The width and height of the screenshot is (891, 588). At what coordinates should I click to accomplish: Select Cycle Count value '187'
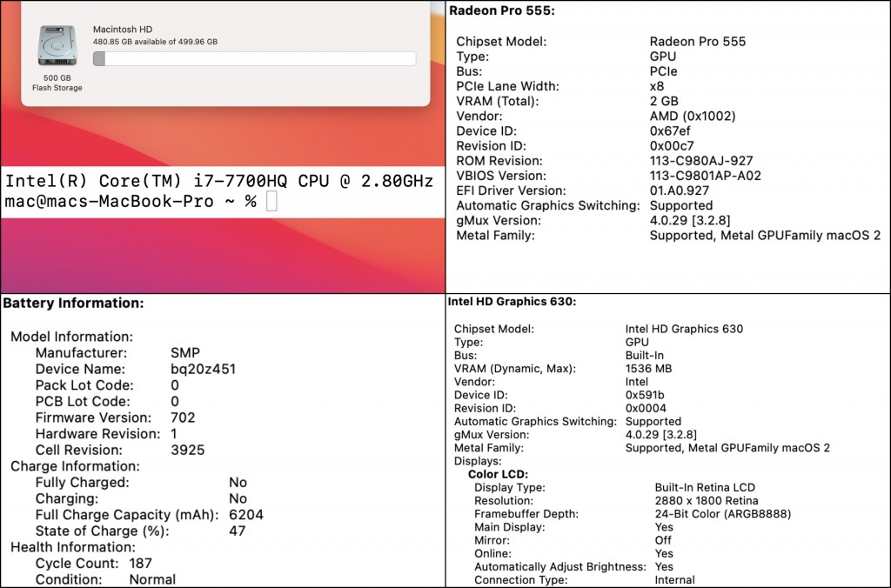tap(140, 564)
